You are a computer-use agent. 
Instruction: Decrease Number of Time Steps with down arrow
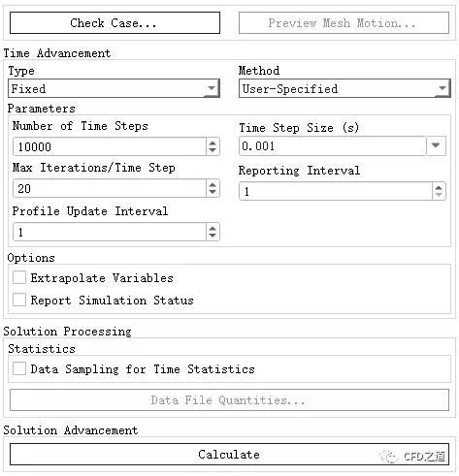point(213,150)
